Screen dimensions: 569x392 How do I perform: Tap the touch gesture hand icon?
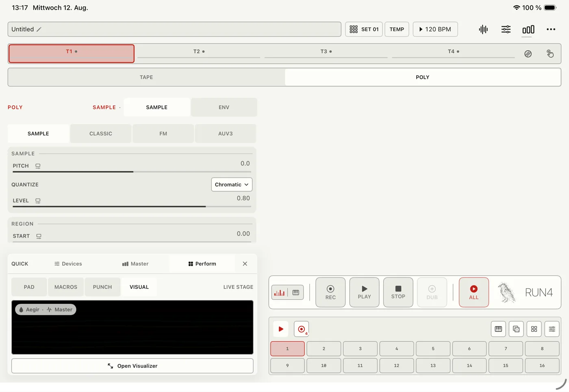[x=550, y=54]
